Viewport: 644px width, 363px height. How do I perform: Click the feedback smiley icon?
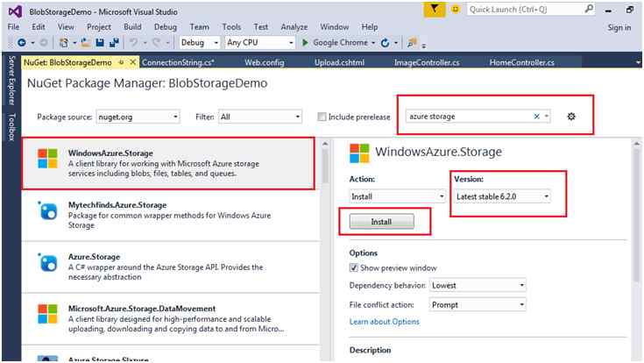pyautogui.click(x=455, y=9)
